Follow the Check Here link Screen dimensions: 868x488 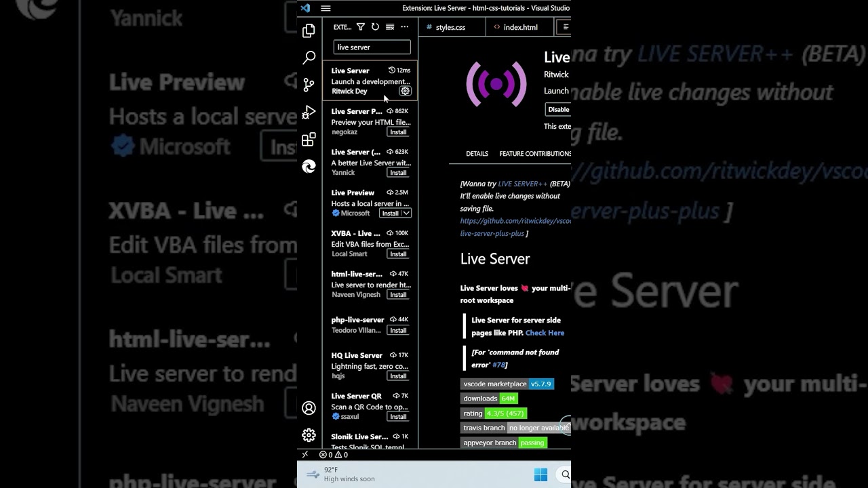(x=545, y=333)
